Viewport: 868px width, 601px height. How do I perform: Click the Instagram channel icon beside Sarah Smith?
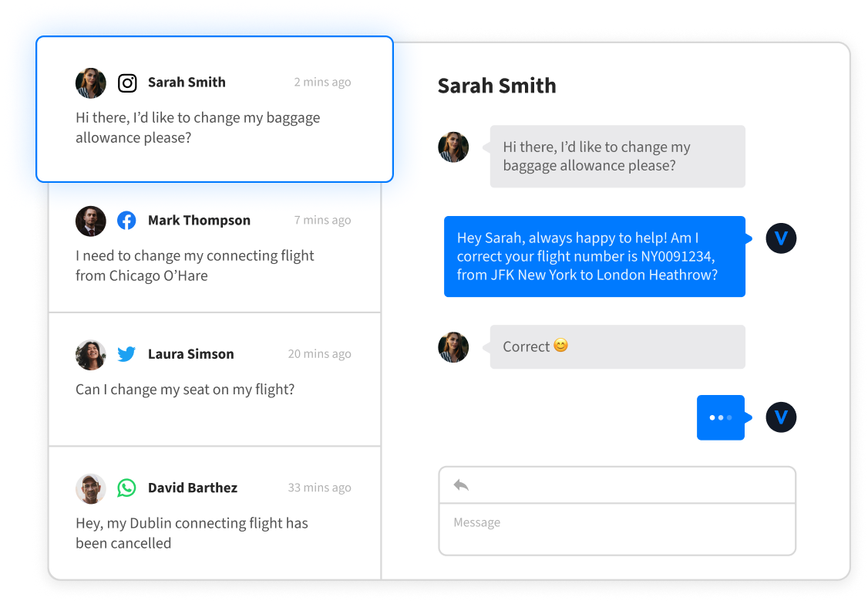tap(127, 83)
